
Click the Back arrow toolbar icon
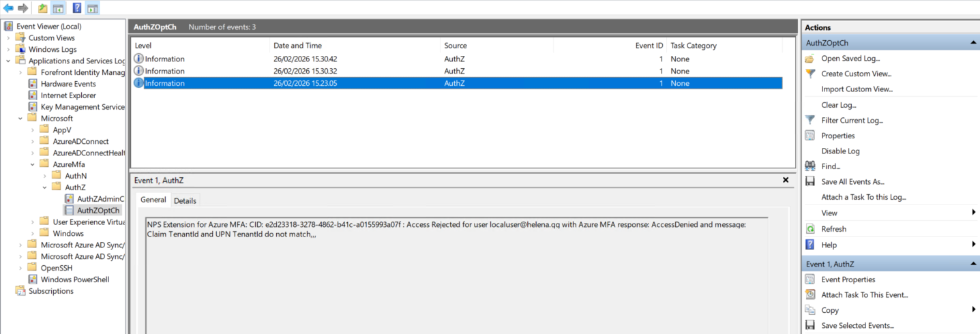click(x=8, y=8)
